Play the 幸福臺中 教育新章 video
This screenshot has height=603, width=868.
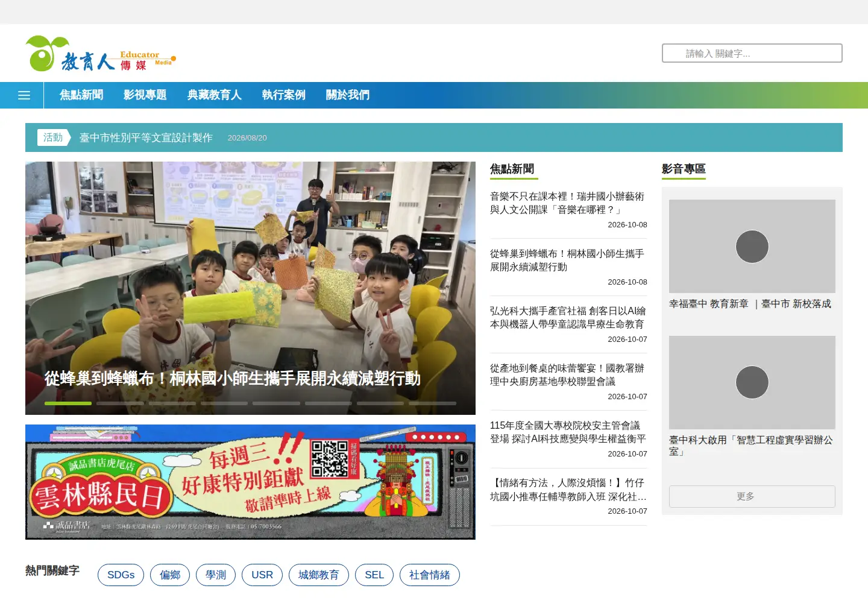point(752,247)
